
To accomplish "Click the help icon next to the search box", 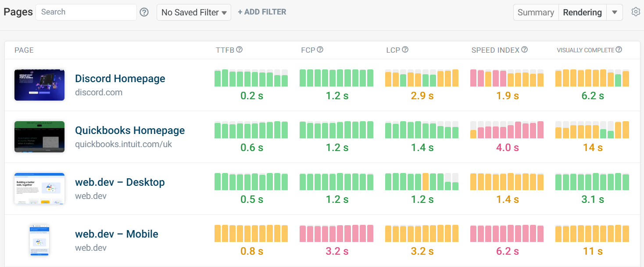I will point(144,12).
